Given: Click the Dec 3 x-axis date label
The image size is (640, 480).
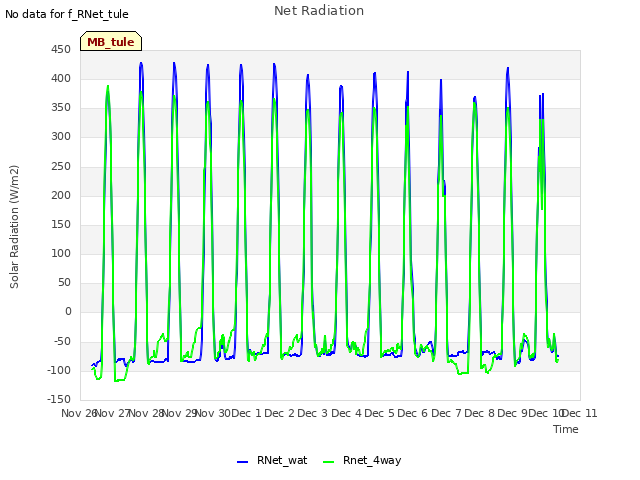Looking at the screenshot, I should tap(312, 413).
